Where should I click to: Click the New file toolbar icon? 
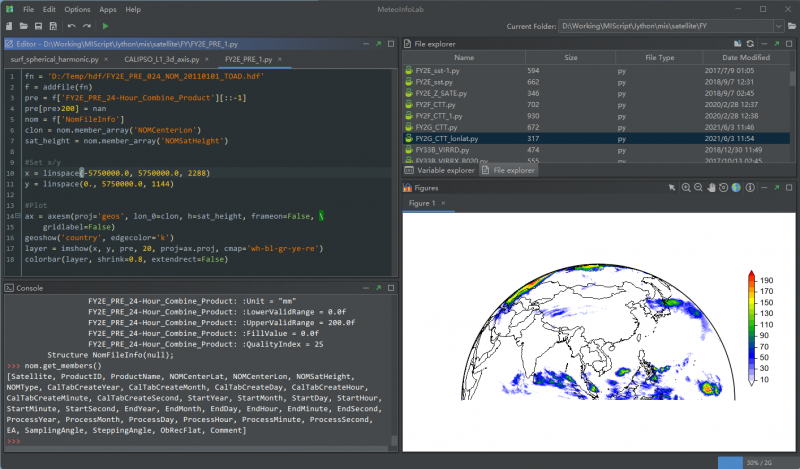tap(9, 25)
